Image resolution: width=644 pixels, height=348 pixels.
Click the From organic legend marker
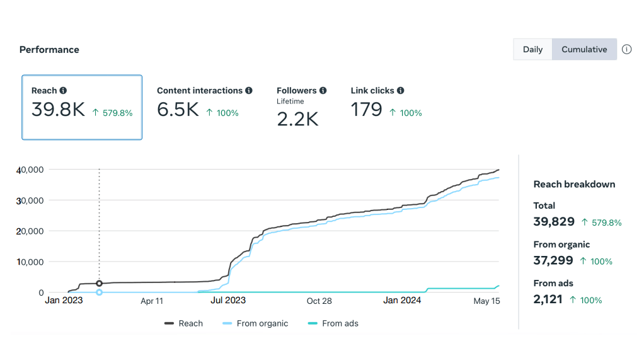[x=227, y=323]
